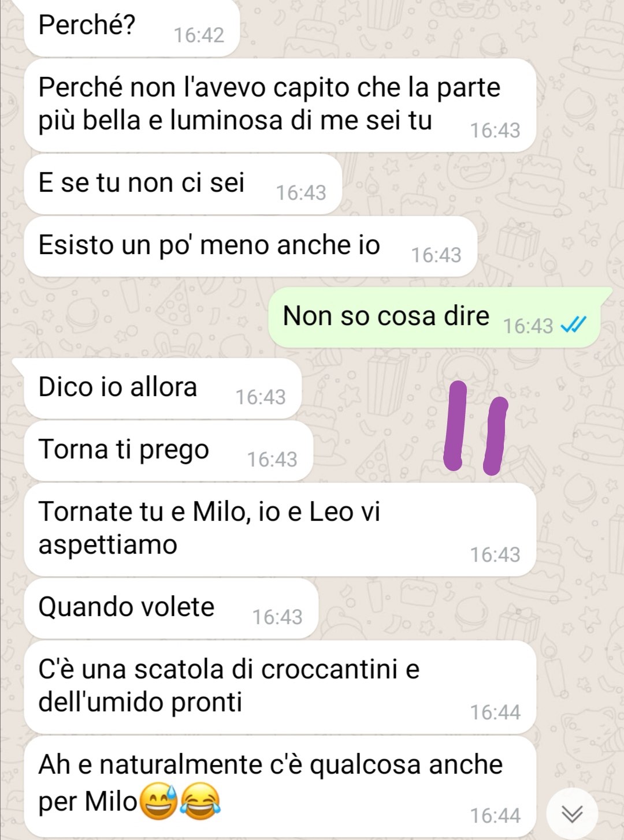Tap the scroll-to-bottom double chevron button
The image size is (624, 840).
click(572, 813)
